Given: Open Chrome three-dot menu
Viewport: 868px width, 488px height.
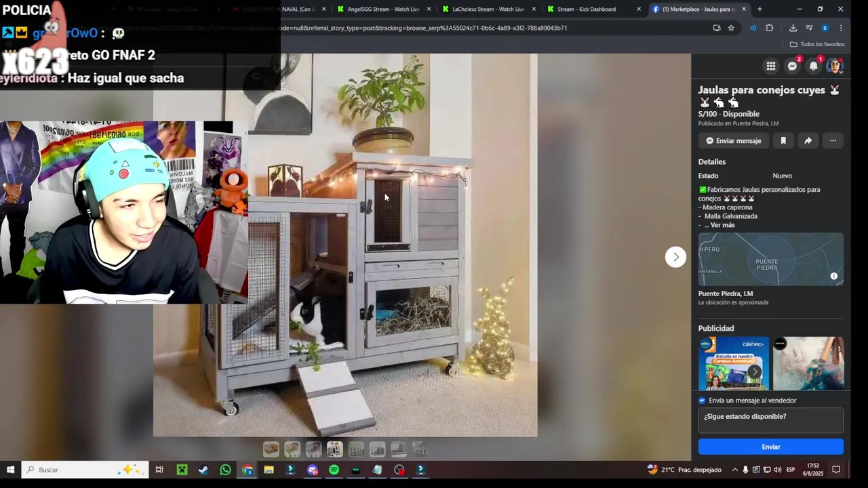Looking at the screenshot, I should (x=841, y=28).
